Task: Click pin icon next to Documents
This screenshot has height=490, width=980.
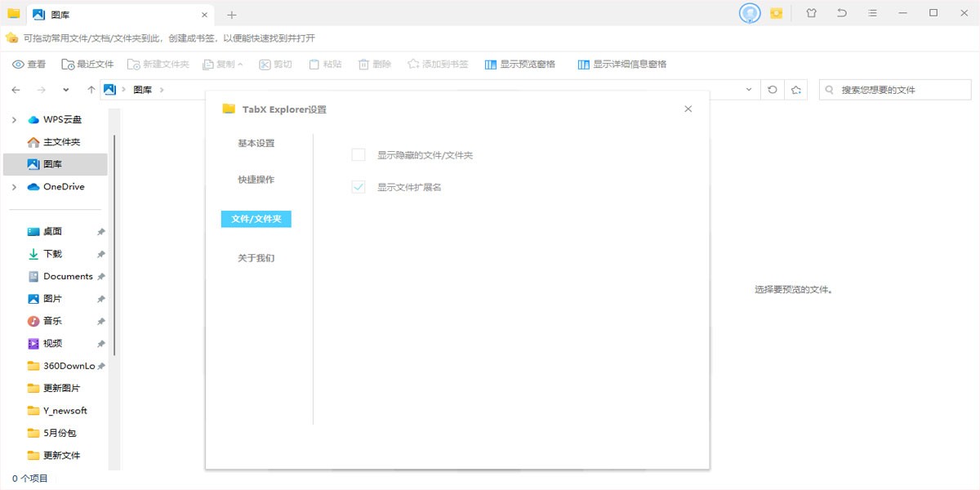Action: point(100,277)
